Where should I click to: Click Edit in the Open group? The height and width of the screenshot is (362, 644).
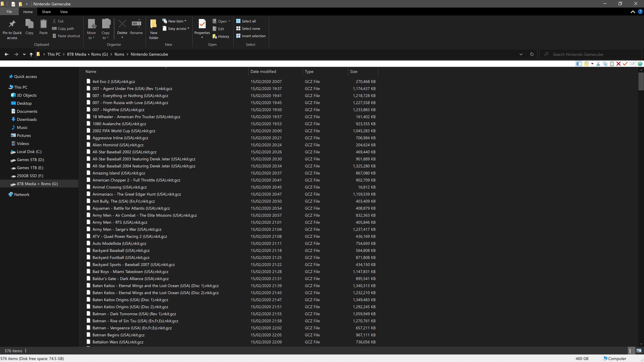point(218,29)
